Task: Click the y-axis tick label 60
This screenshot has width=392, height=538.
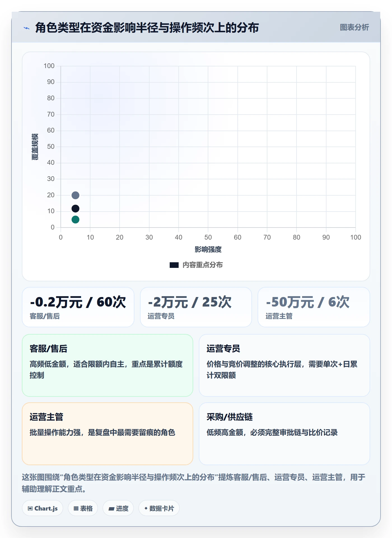Action: click(x=51, y=130)
